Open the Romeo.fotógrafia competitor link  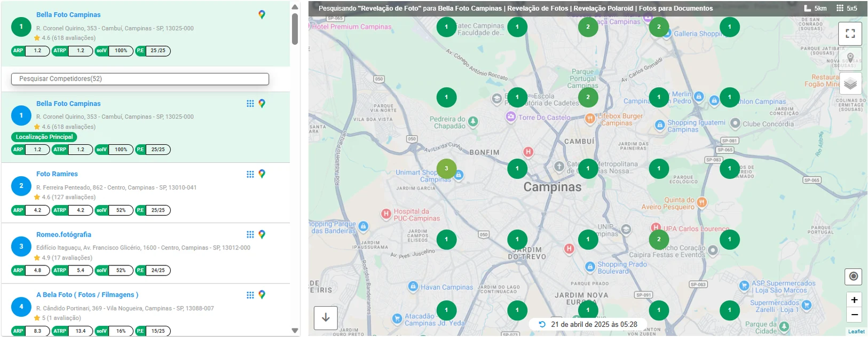[x=64, y=234]
